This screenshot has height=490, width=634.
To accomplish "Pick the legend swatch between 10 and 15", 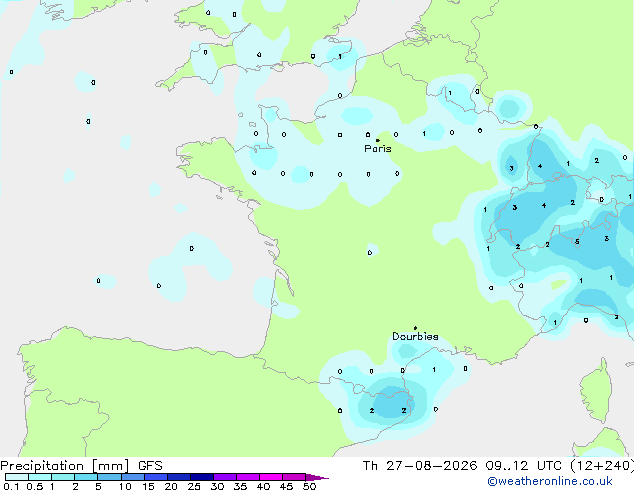I will 133,477.
